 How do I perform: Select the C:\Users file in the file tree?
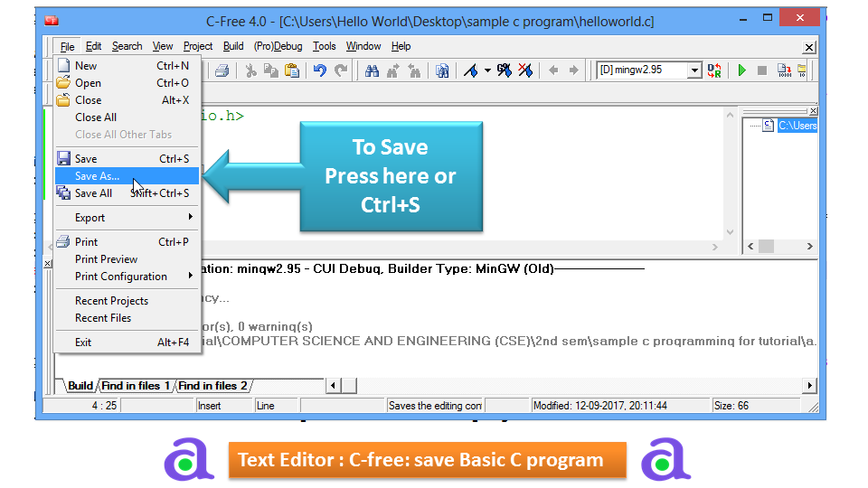point(797,126)
